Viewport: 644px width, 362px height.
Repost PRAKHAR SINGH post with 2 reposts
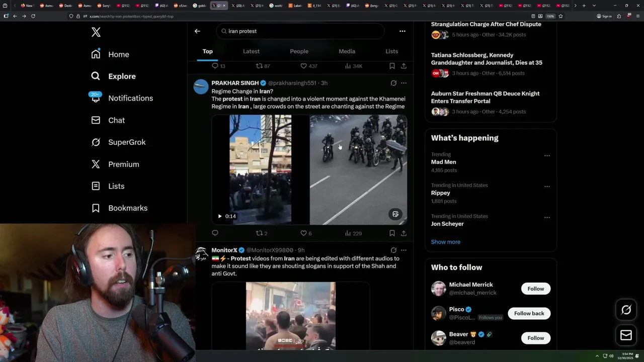pyautogui.click(x=262, y=233)
